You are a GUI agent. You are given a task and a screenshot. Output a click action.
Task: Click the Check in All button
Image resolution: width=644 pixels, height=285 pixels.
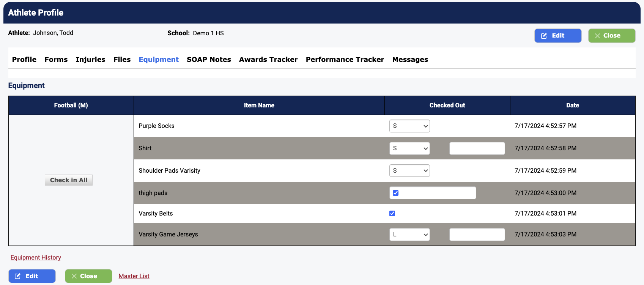coord(69,180)
